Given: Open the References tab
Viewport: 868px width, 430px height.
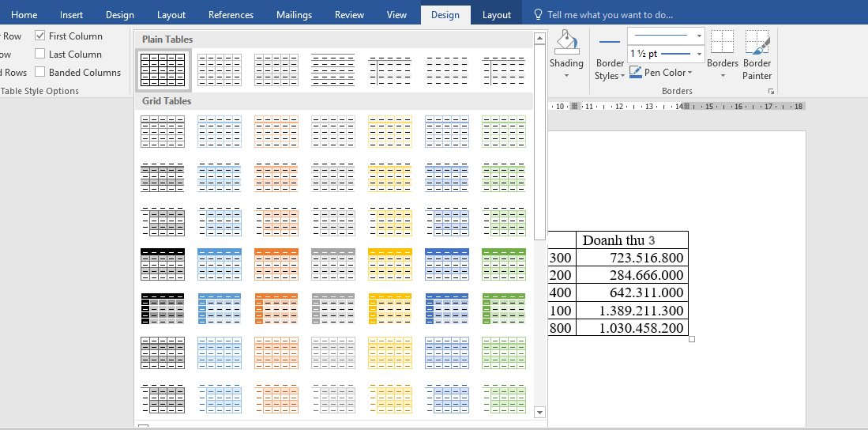Looking at the screenshot, I should click(231, 15).
